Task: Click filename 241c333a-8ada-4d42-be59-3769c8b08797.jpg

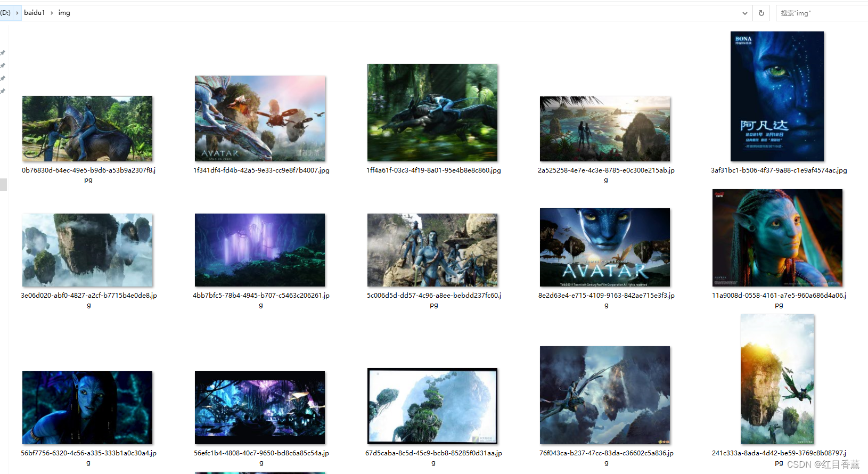Action: 779,457
